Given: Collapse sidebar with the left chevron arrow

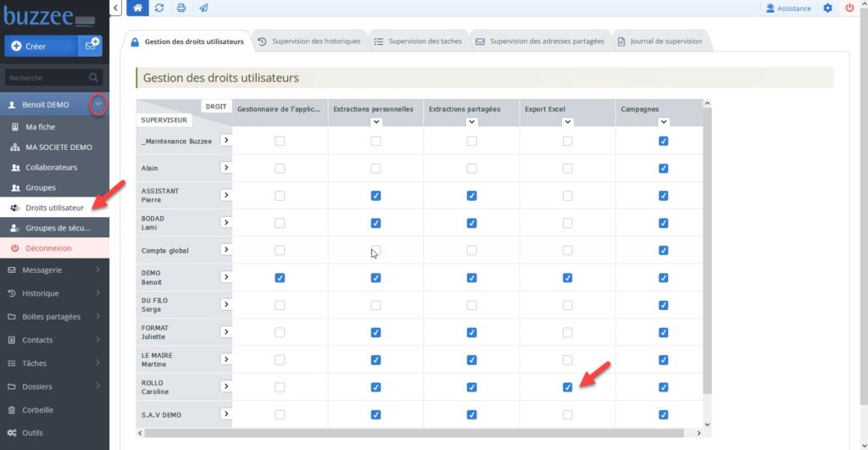Looking at the screenshot, I should pos(115,8).
